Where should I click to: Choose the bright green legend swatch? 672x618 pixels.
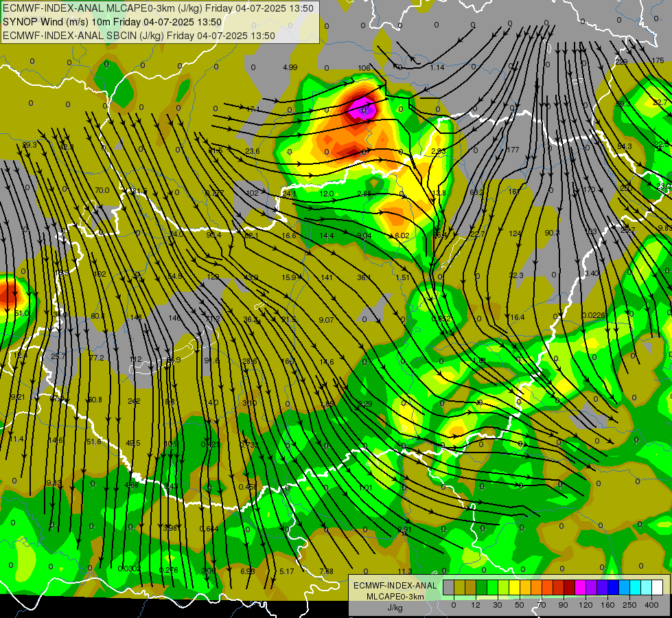492,587
